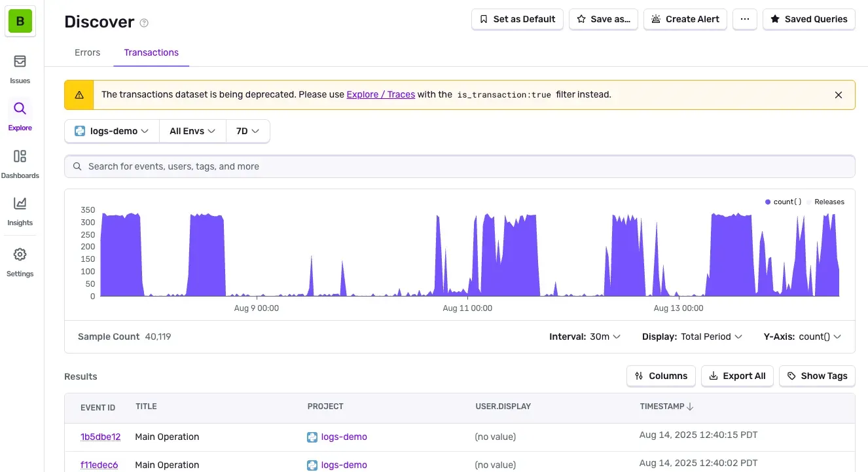Click timestamp Aug 14, 2025 12:40:02 PDT
868x472 pixels.
coord(698,463)
